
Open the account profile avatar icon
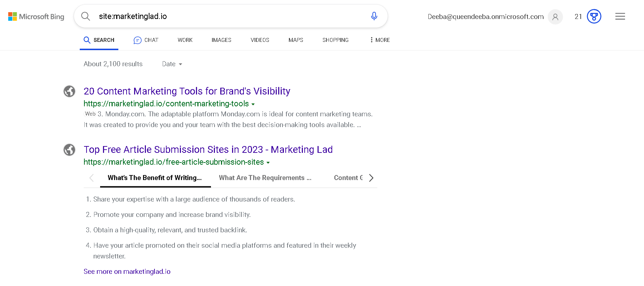555,16
